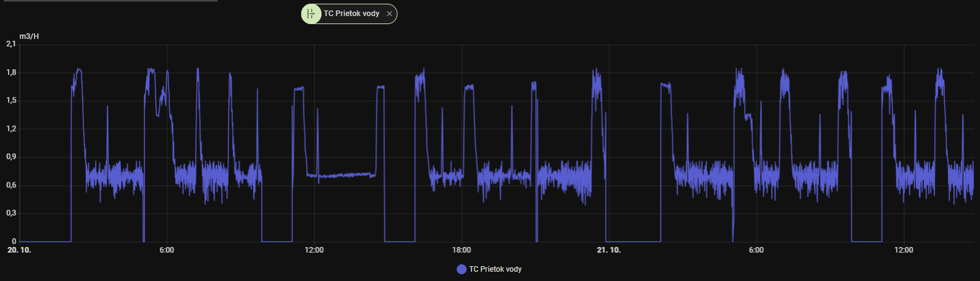Image resolution: width=980 pixels, height=281 pixels.
Task: Click the 1,8 y-axis label
Action: 11,72
